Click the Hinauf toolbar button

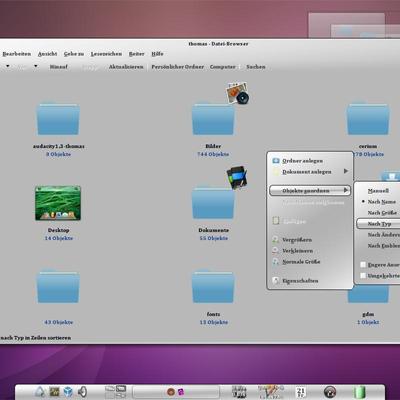[59, 67]
